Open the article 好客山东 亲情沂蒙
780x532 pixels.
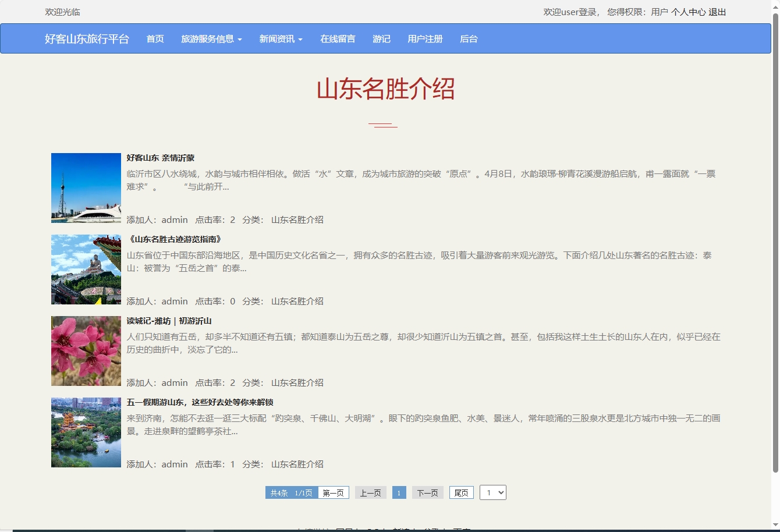pos(159,157)
